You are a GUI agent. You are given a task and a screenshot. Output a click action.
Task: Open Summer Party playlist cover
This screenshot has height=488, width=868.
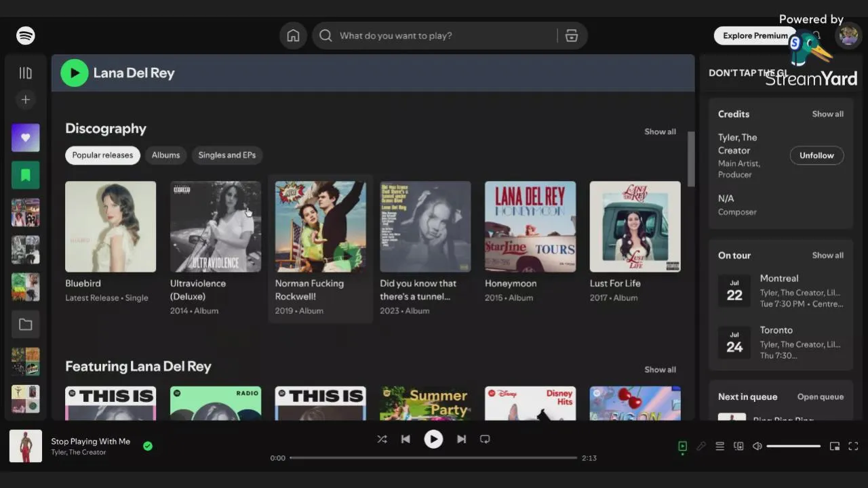point(425,403)
